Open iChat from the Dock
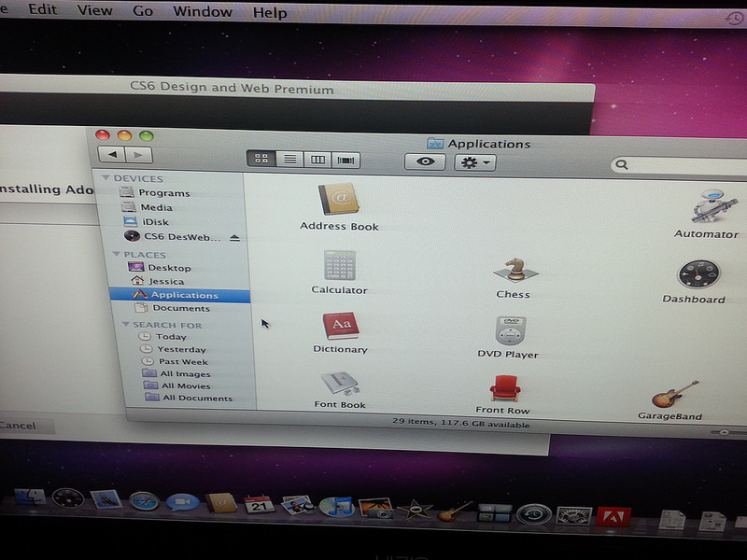This screenshot has height=560, width=747. click(x=182, y=503)
